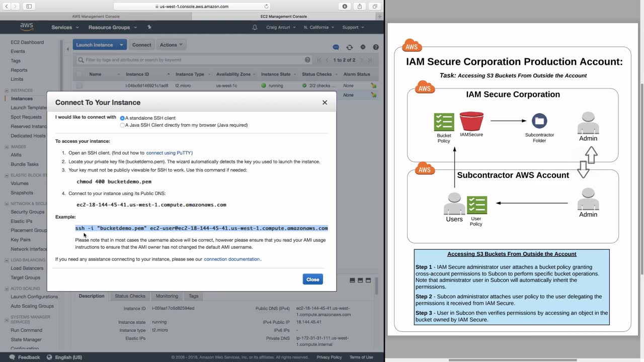644x362 pixels.
Task: Open the Support dropdown menu
Action: coord(354,27)
